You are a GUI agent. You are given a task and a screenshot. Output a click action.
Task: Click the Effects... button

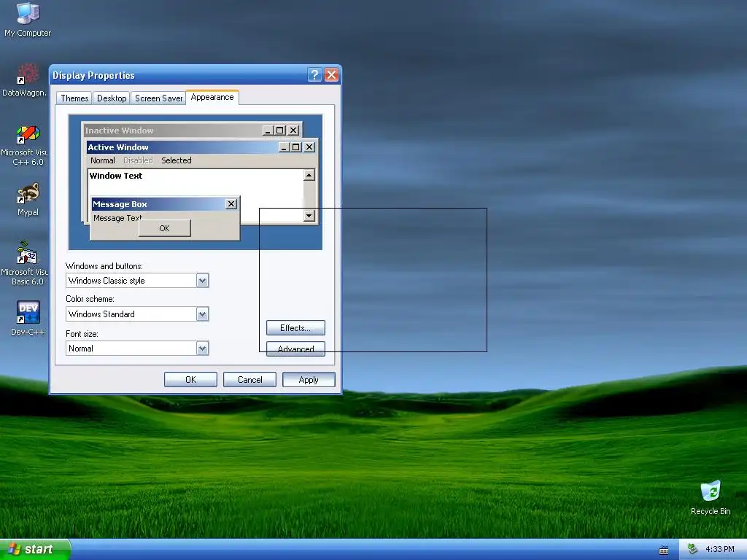(295, 328)
